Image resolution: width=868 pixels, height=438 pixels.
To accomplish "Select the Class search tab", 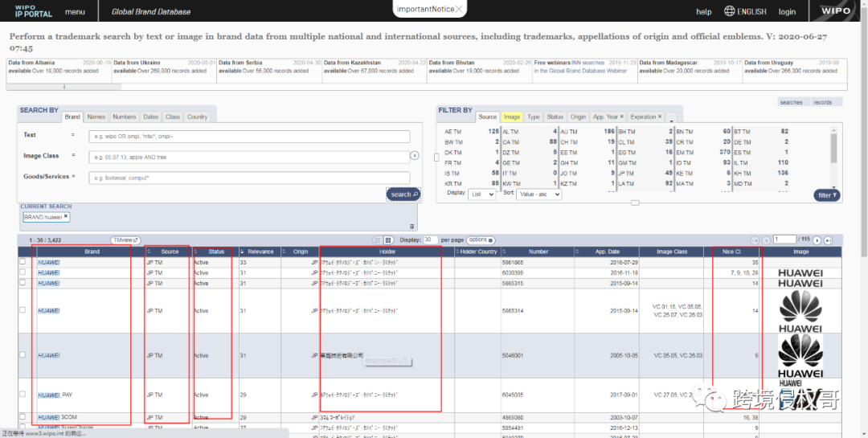I will [173, 117].
